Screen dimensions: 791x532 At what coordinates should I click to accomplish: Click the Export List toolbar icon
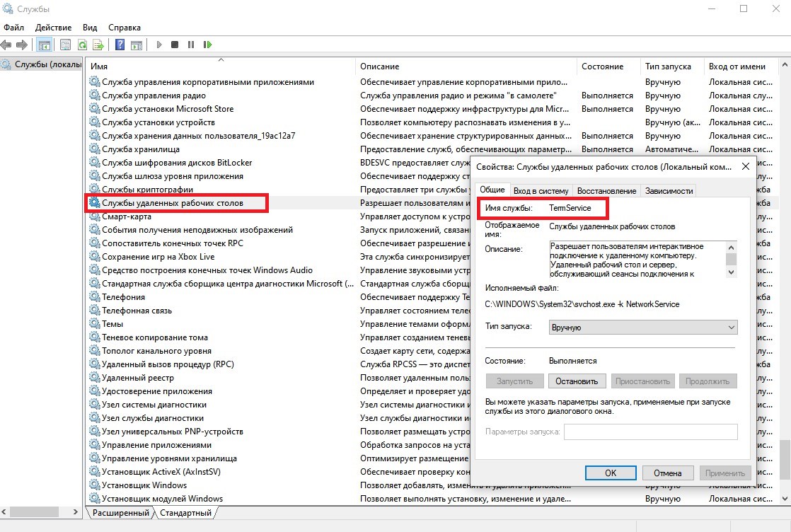[98, 45]
